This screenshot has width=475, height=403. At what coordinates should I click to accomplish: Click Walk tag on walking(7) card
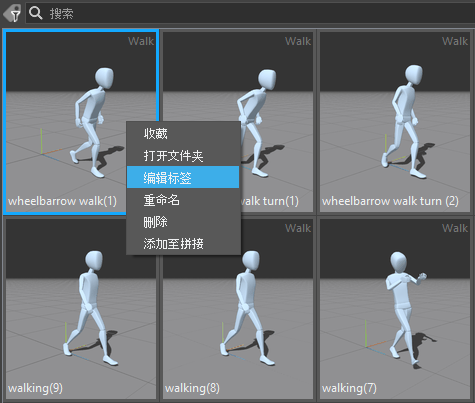tap(455, 228)
